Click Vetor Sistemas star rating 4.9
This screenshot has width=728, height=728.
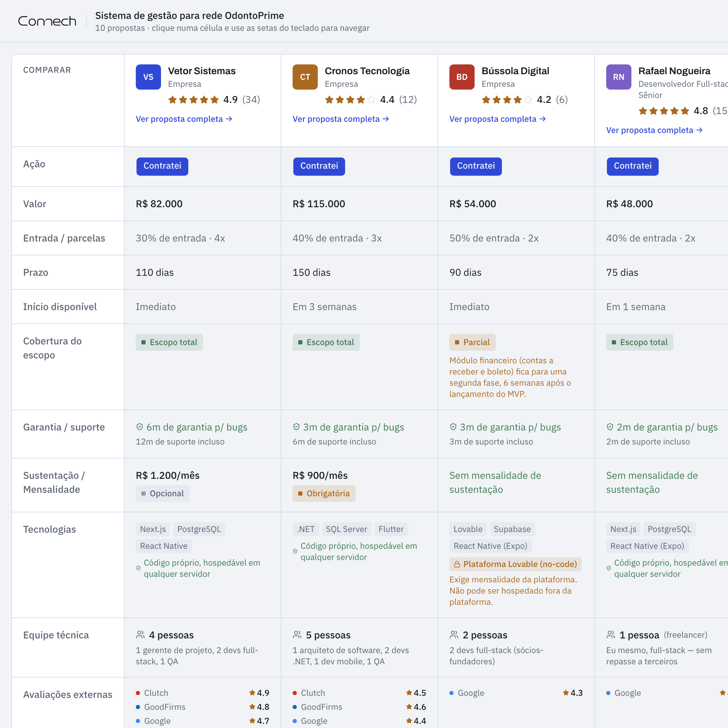[214, 99]
